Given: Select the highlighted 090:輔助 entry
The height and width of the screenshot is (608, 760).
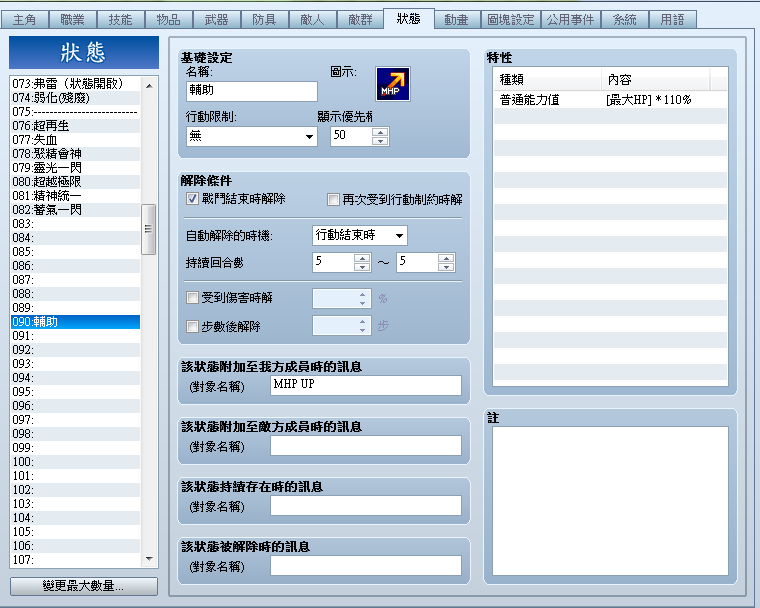Looking at the screenshot, I should click(76, 322).
